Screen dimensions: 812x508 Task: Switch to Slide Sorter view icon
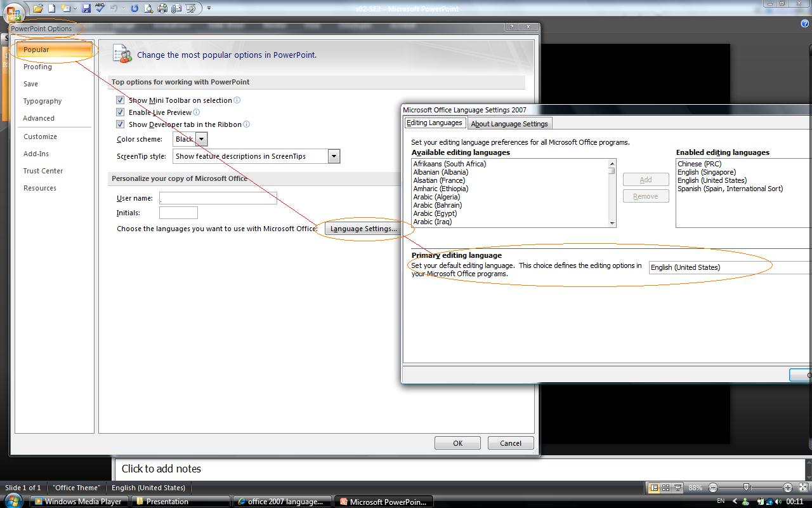(x=665, y=488)
